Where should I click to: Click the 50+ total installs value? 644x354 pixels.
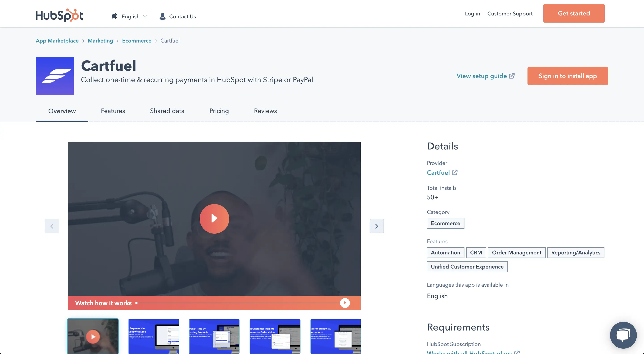(x=432, y=197)
